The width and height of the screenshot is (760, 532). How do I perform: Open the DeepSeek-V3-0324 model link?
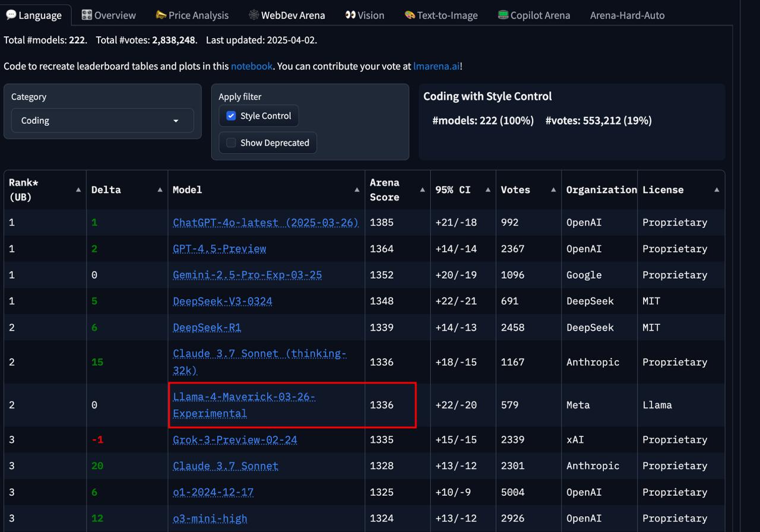coord(223,301)
